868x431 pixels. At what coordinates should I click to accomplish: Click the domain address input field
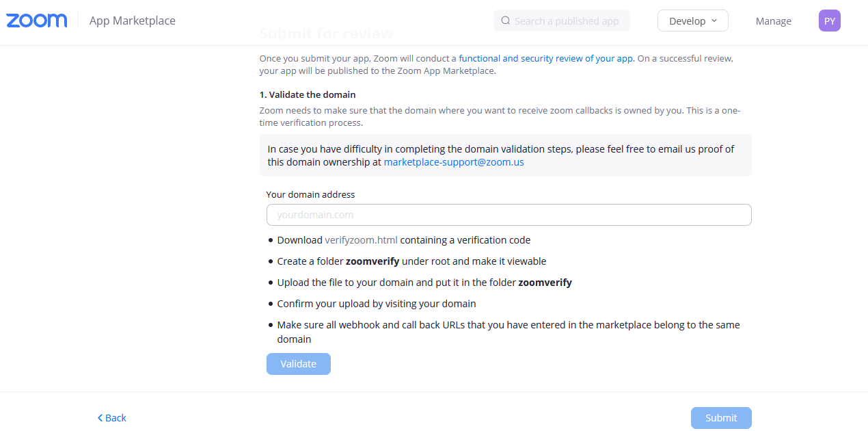click(x=508, y=215)
